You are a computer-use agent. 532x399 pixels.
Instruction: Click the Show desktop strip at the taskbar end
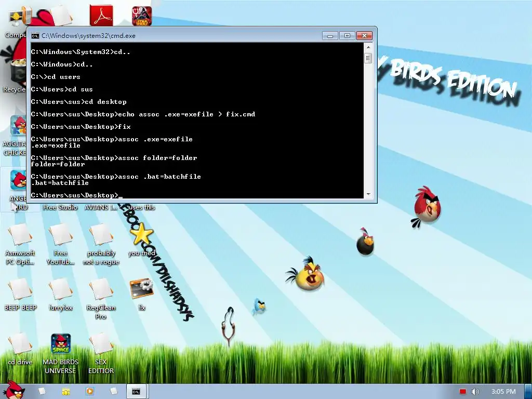point(528,391)
